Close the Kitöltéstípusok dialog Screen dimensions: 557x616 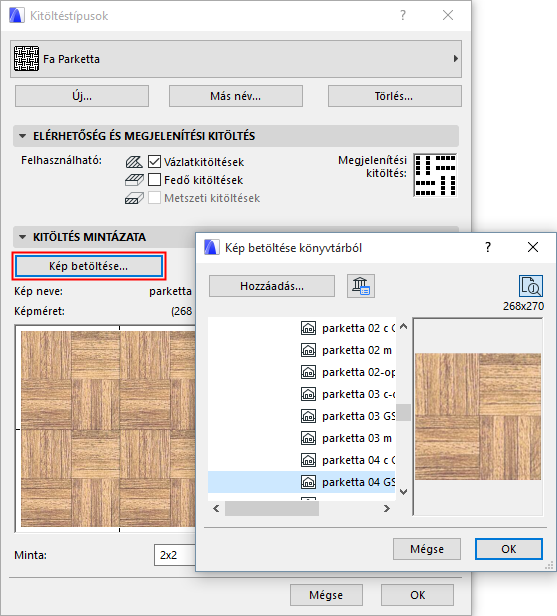tap(448, 15)
